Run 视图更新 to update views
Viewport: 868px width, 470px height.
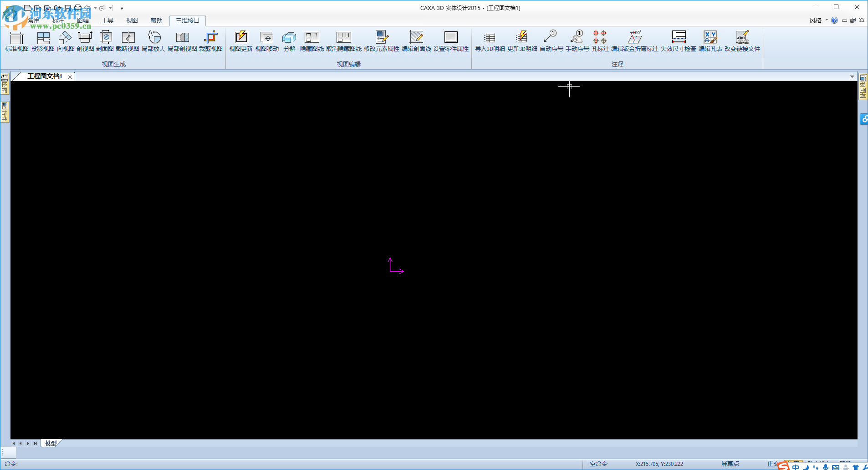pyautogui.click(x=241, y=41)
